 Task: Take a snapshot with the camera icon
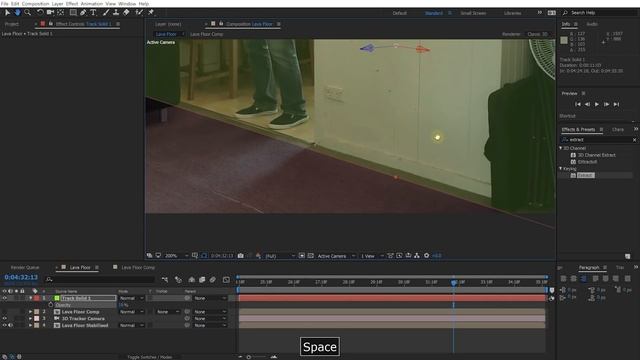(x=241, y=256)
